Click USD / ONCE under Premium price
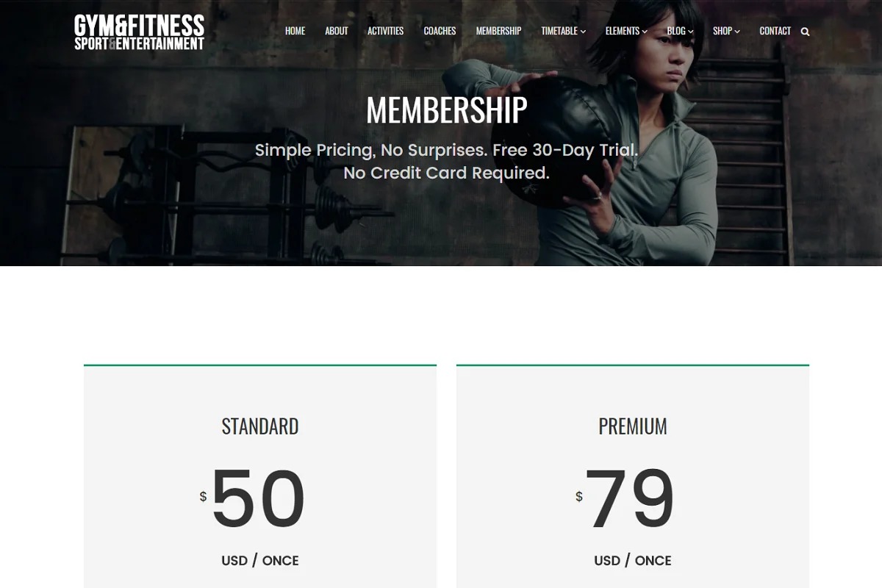The width and height of the screenshot is (882, 588). point(633,560)
